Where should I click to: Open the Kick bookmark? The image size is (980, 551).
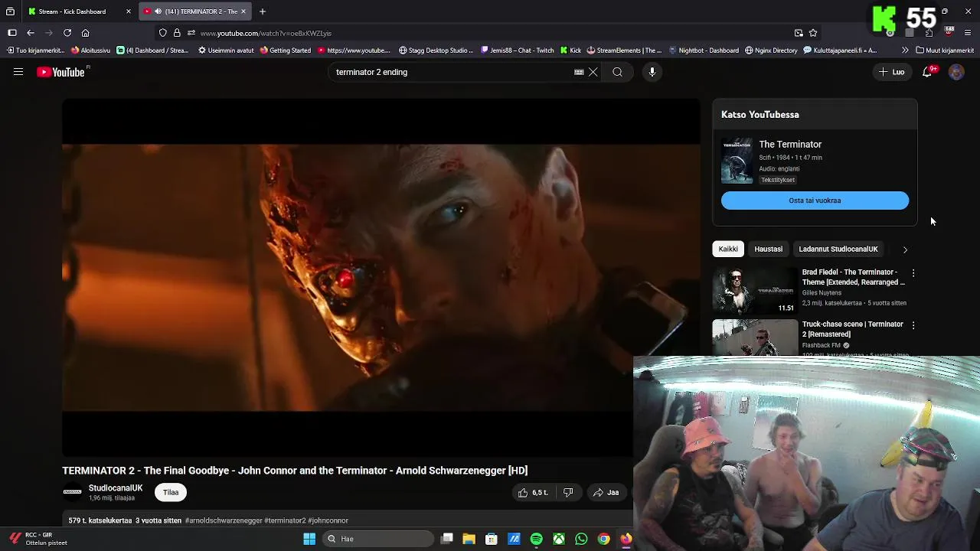click(x=570, y=51)
